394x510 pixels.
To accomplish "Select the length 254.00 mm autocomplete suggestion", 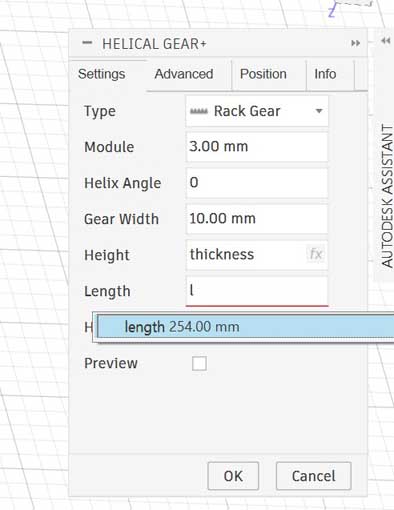I will pos(246,327).
